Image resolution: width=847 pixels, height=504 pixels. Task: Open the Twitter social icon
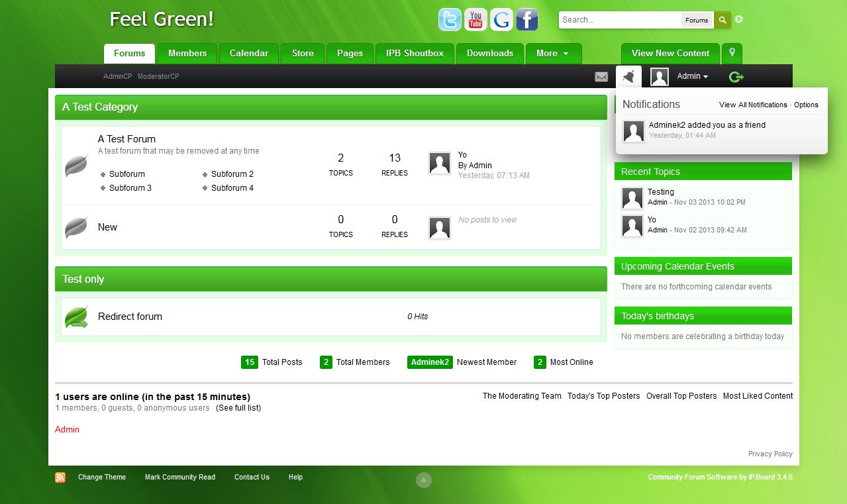(x=450, y=20)
